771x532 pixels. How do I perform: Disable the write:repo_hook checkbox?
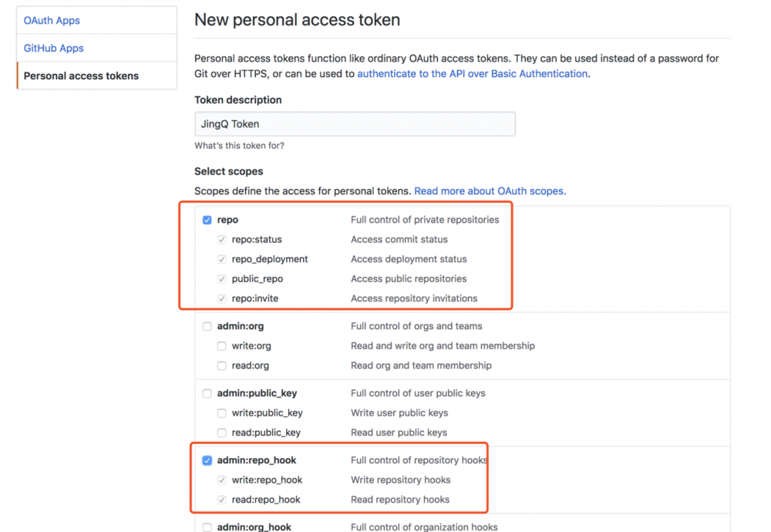[221, 480]
